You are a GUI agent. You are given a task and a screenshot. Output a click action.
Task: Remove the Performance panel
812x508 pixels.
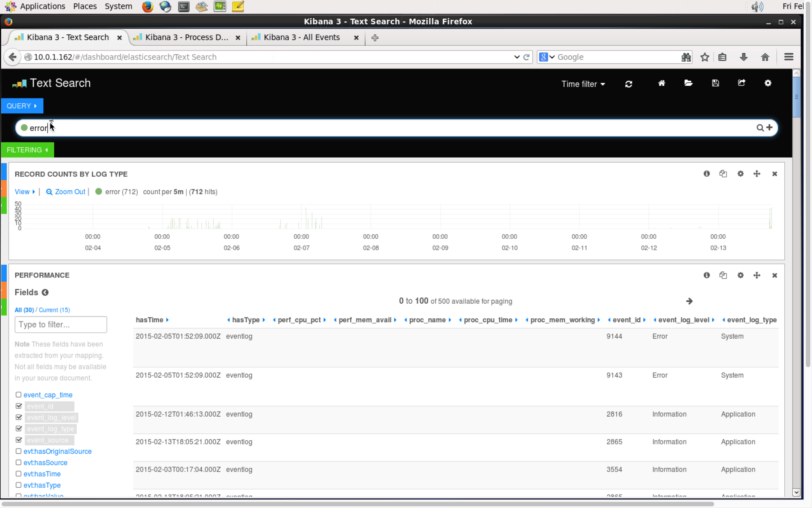coord(775,275)
